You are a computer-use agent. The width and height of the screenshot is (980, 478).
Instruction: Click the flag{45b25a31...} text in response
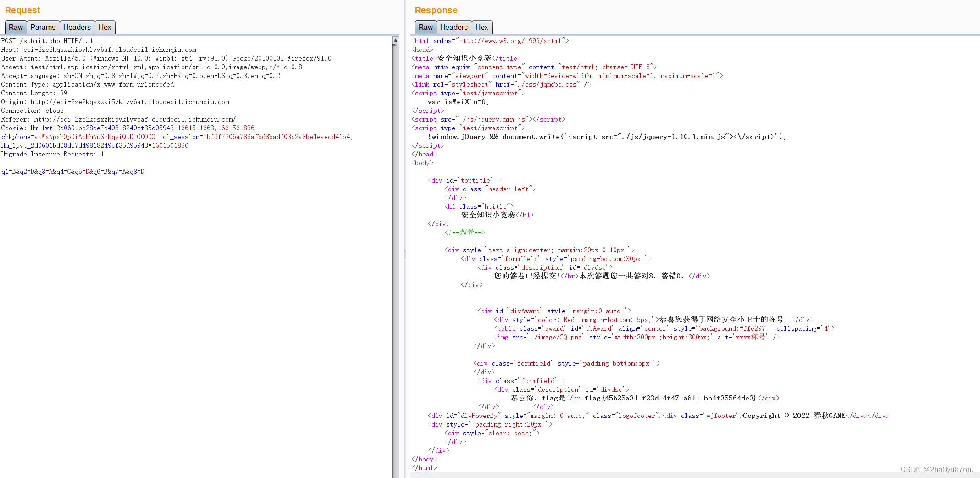670,398
